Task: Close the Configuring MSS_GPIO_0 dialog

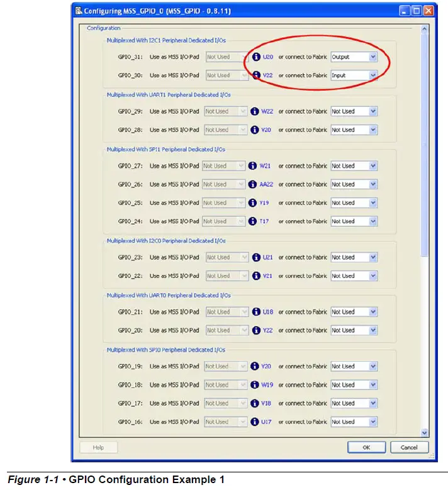Action: [428, 11]
